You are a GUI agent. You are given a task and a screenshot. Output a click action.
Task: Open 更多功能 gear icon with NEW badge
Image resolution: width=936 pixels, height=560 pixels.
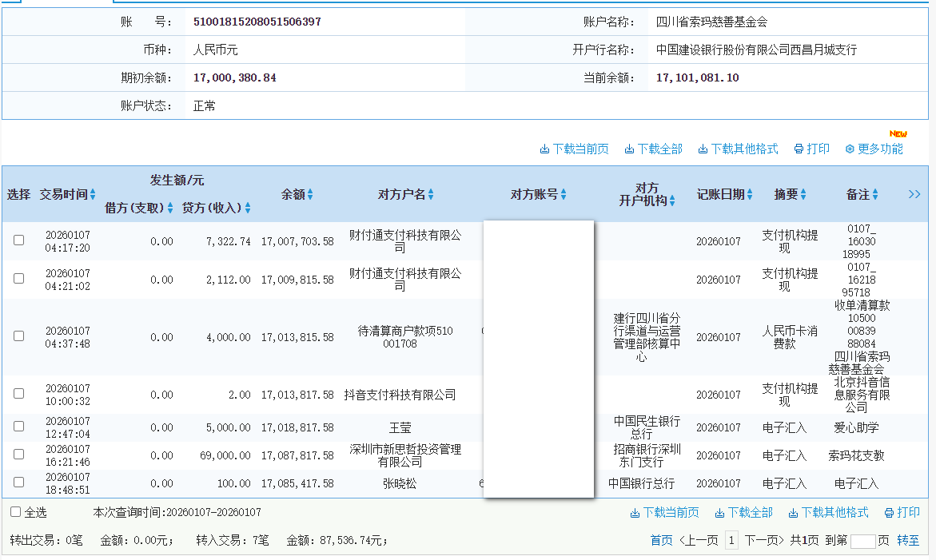849,148
